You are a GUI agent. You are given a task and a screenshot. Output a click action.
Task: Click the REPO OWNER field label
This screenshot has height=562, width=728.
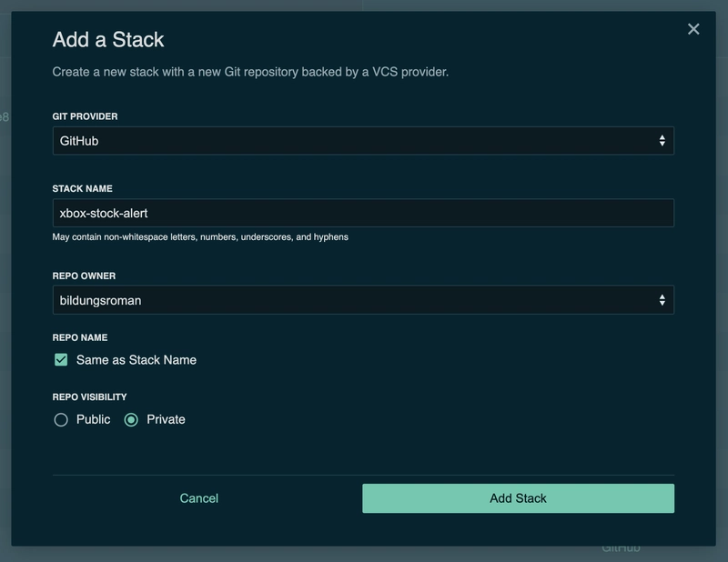point(84,276)
